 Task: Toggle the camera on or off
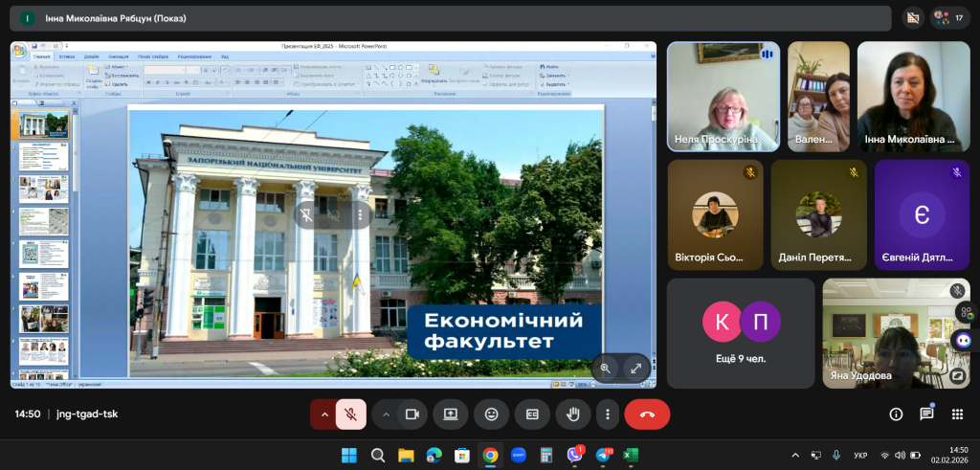coord(412,414)
